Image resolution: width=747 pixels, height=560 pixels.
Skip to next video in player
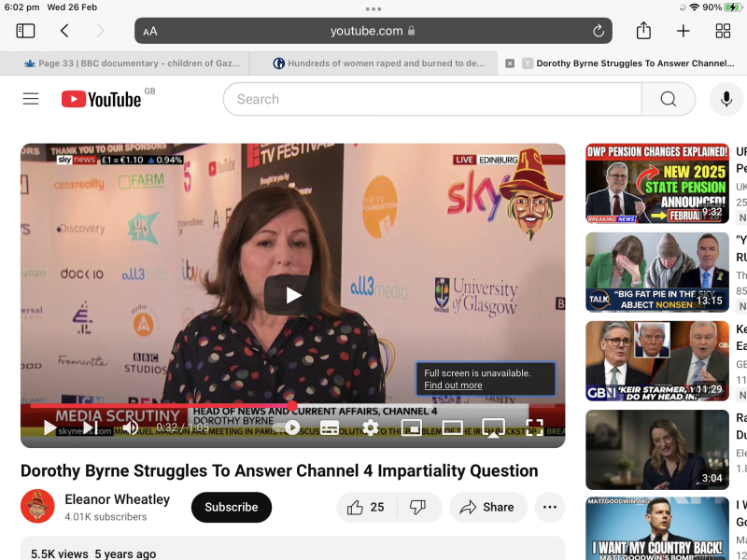coord(91,427)
